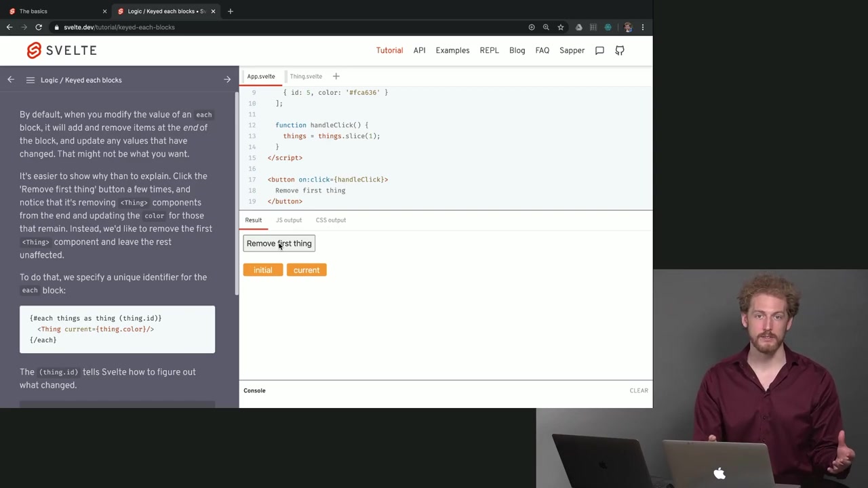868x488 pixels.
Task: Bookmark this page with star icon
Action: coord(561,27)
